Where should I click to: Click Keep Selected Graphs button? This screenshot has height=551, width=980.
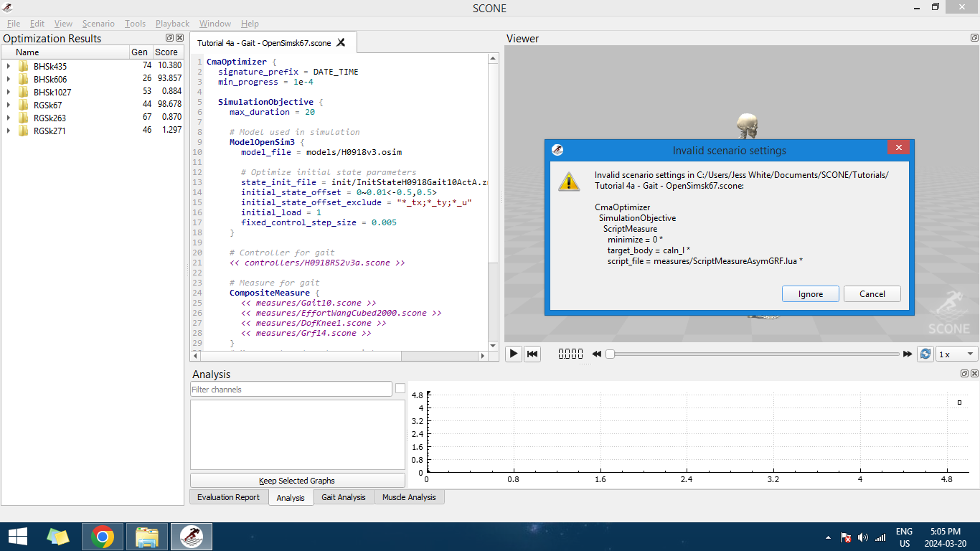coord(297,481)
